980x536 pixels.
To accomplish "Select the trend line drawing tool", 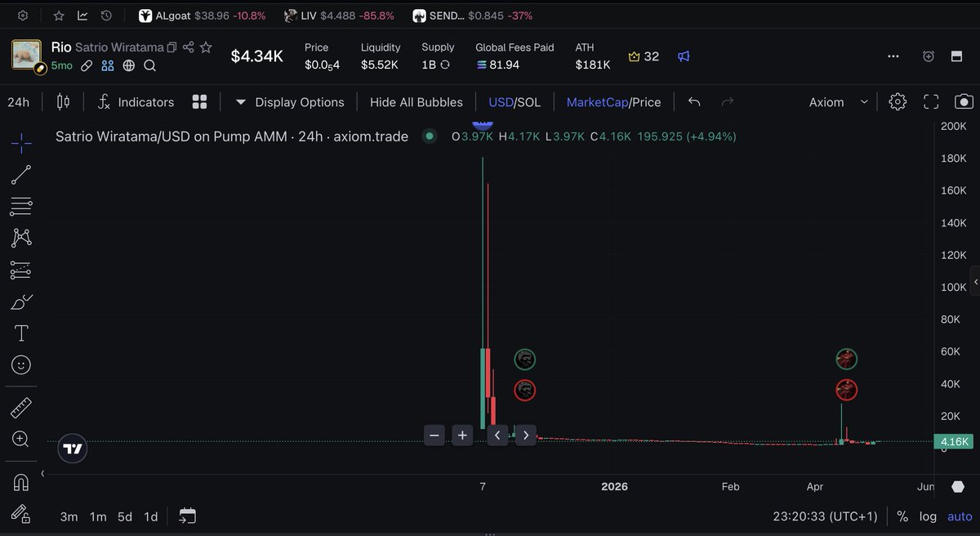I will 21,174.
